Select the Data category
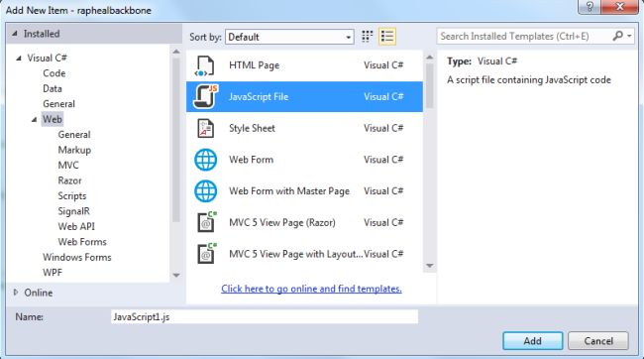644x359 pixels. pyautogui.click(x=53, y=89)
